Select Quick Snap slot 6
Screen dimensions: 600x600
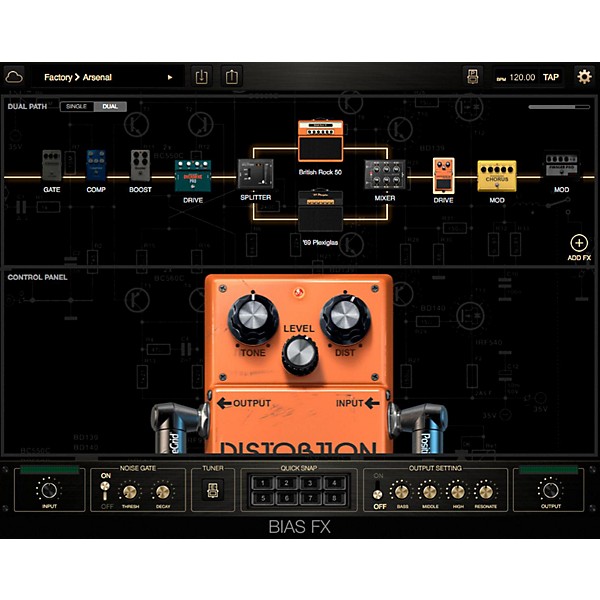[x=286, y=498]
